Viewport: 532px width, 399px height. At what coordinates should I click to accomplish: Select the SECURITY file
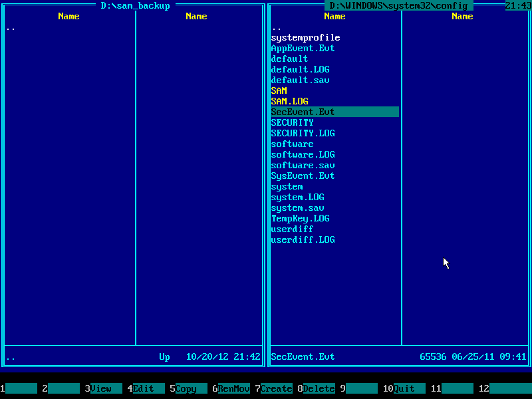pos(292,122)
